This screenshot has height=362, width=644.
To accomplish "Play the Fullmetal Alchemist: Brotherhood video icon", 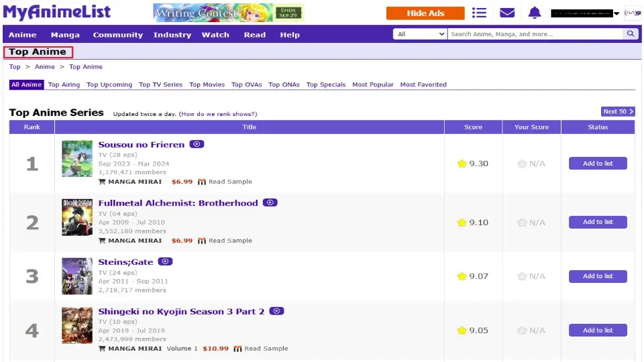I will point(270,202).
